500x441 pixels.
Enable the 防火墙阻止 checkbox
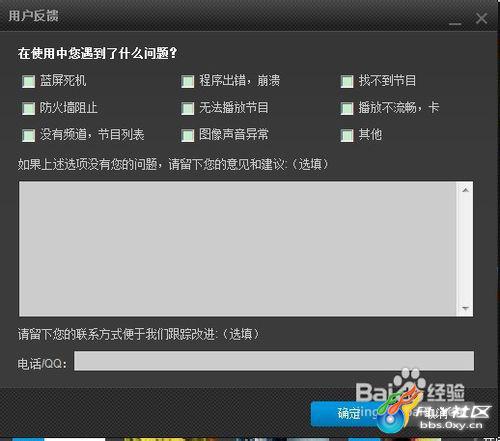[28, 108]
